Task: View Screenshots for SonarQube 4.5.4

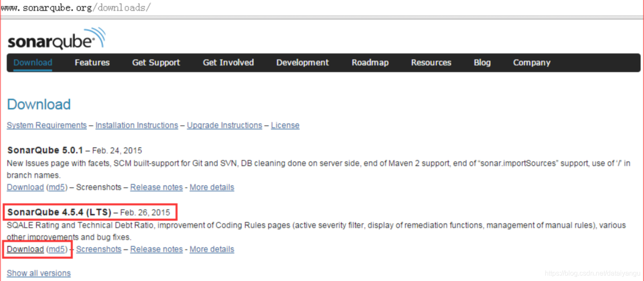Action: pos(99,249)
